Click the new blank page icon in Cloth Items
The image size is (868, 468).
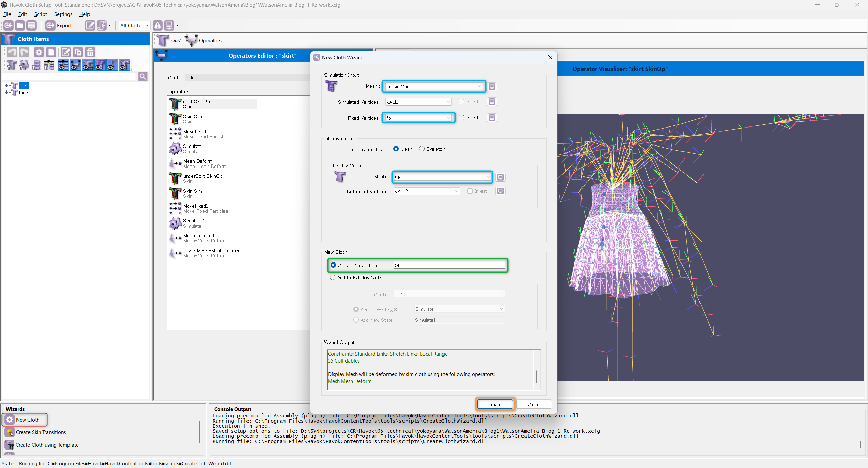coord(51,52)
